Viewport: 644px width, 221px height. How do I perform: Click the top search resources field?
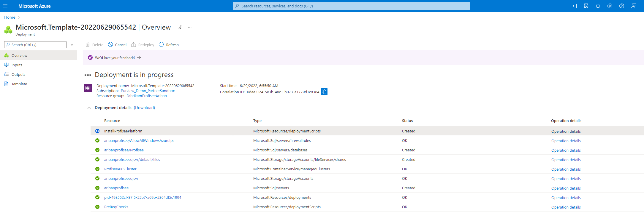tap(352, 6)
